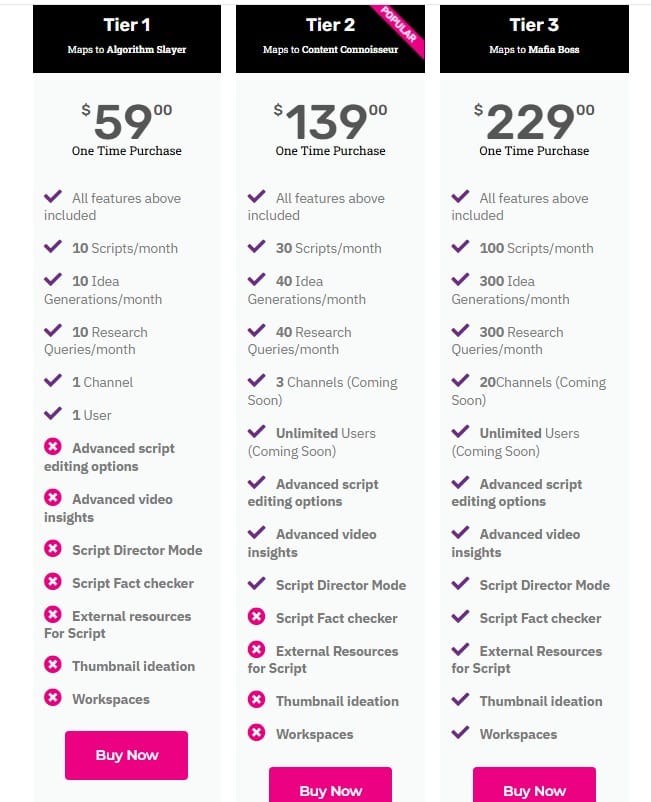The image size is (651, 802).
Task: Click the Tier 1 Workspaces X icon
Action: tap(52, 699)
